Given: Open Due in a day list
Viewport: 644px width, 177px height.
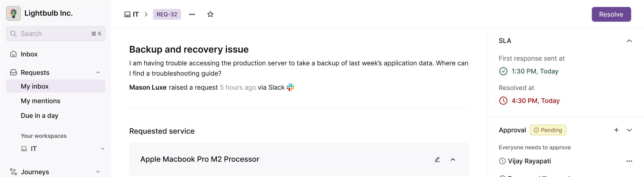Looking at the screenshot, I should pos(40,115).
